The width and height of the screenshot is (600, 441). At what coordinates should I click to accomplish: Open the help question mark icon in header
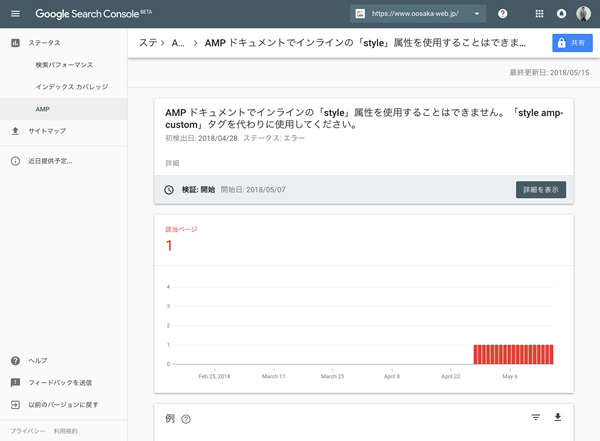[502, 14]
